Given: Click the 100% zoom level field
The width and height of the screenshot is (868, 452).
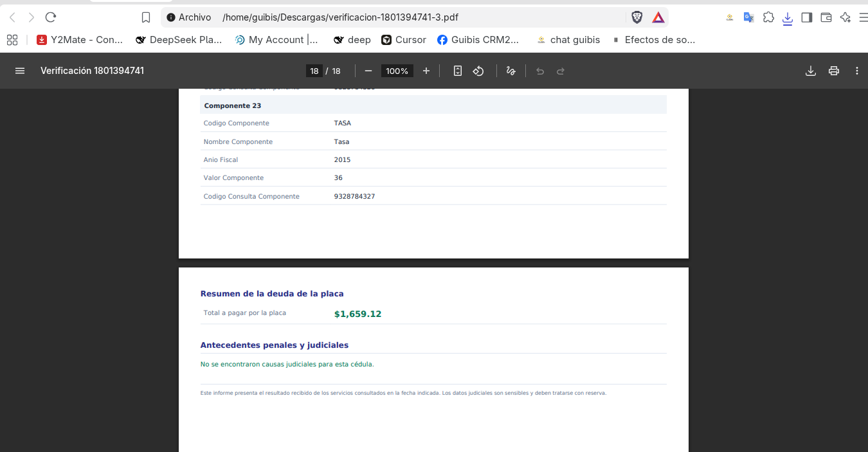Looking at the screenshot, I should coord(397,71).
